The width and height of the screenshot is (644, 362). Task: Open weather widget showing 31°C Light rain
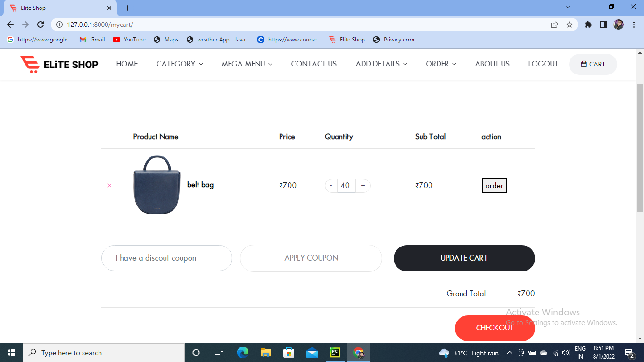[x=469, y=353]
